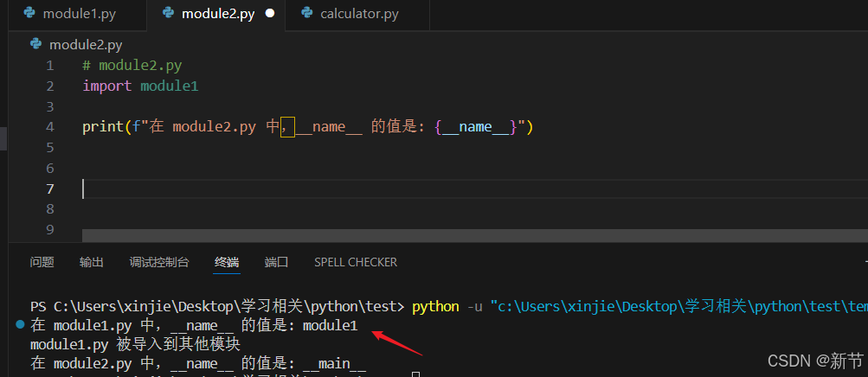This screenshot has width=868, height=377.
Task: Show the SPELL CHECKER panel tab
Action: pyautogui.click(x=356, y=262)
